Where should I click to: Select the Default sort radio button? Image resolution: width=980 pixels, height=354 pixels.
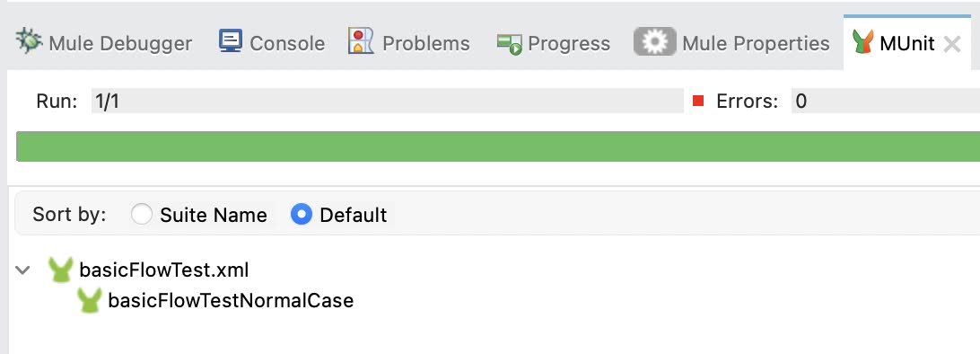pyautogui.click(x=302, y=215)
